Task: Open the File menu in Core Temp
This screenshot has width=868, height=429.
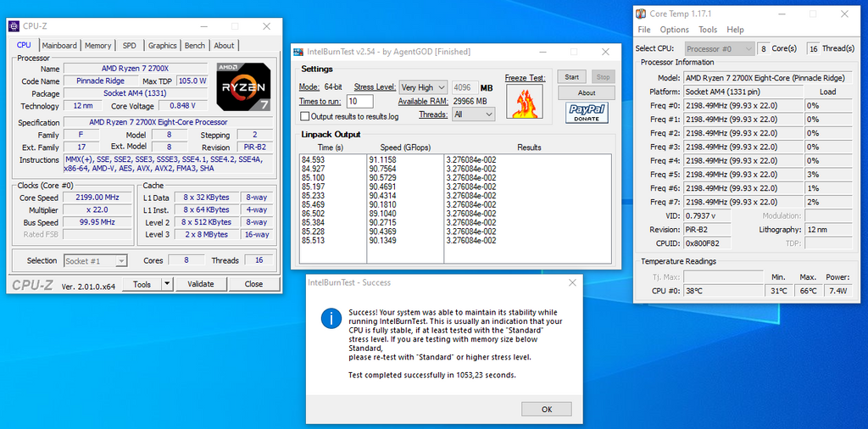Action: (645, 30)
